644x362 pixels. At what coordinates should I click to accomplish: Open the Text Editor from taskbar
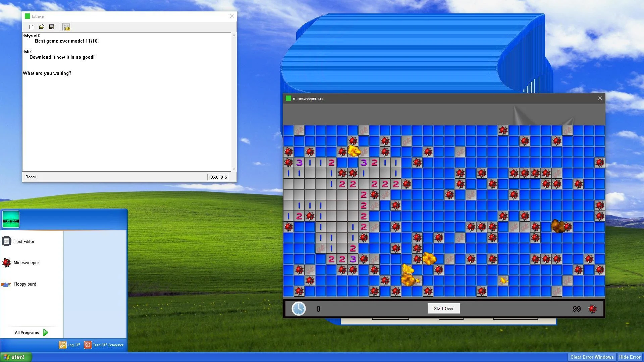[24, 241]
